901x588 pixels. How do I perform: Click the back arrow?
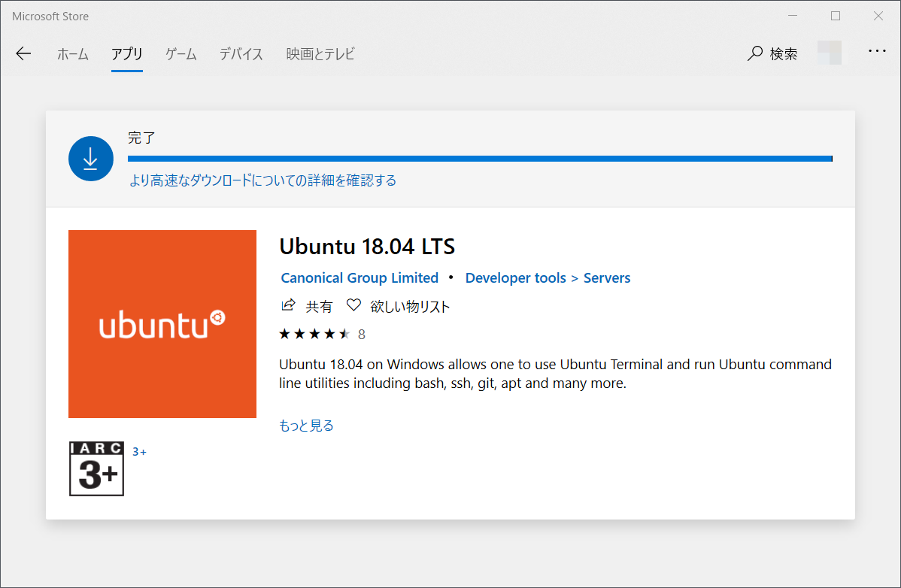point(23,53)
